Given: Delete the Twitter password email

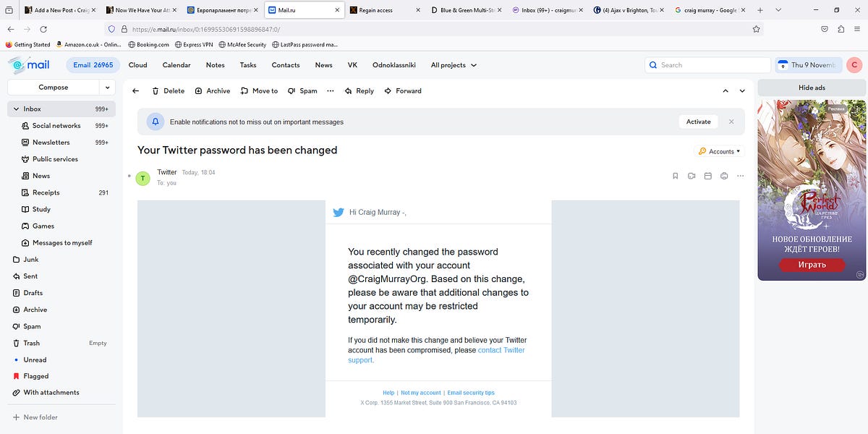Looking at the screenshot, I should 168,90.
